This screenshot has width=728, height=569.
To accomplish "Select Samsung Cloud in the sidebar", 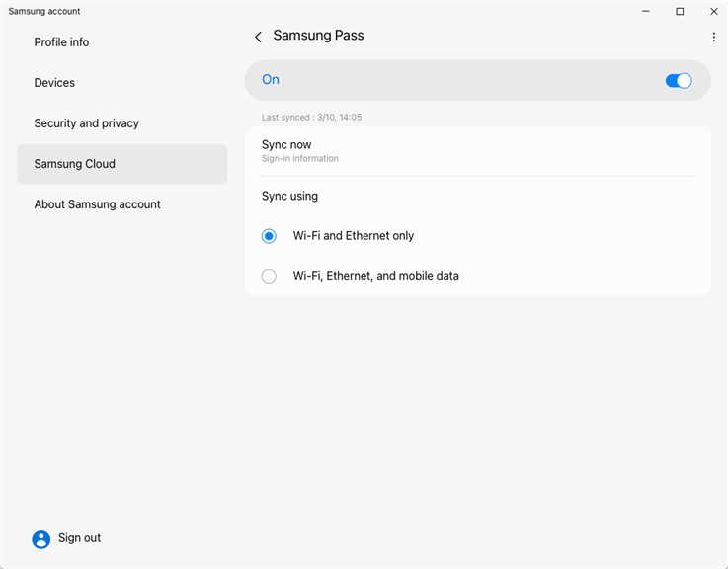I will pos(75,164).
